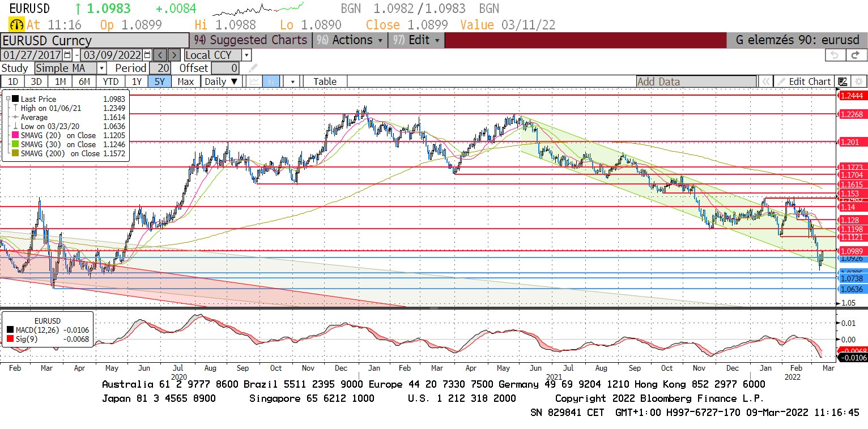
Task: Click the Low marker icon in legend
Action: coord(15,126)
